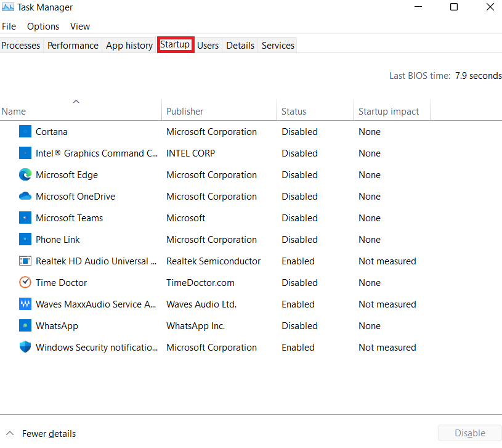Click the None impact for WhatsApp

point(370,326)
